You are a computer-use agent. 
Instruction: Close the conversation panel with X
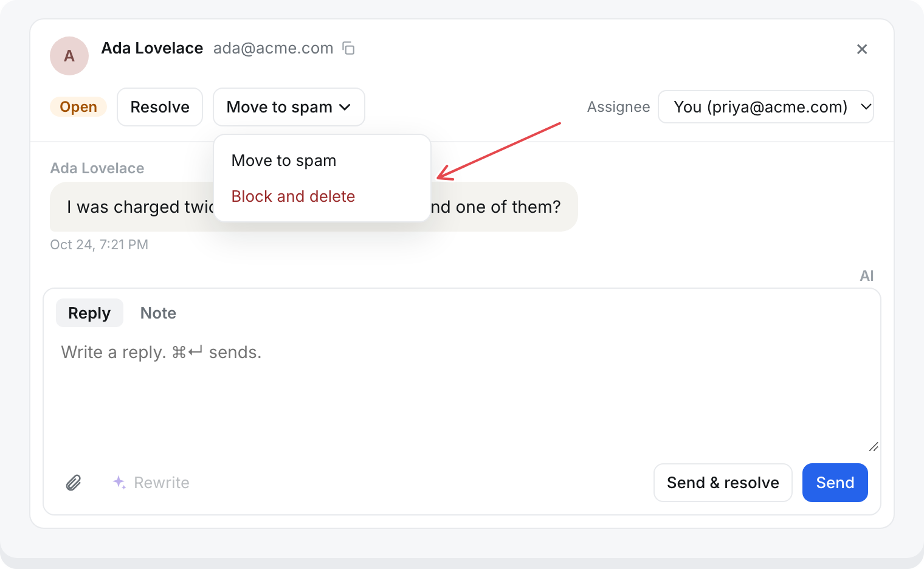(862, 49)
